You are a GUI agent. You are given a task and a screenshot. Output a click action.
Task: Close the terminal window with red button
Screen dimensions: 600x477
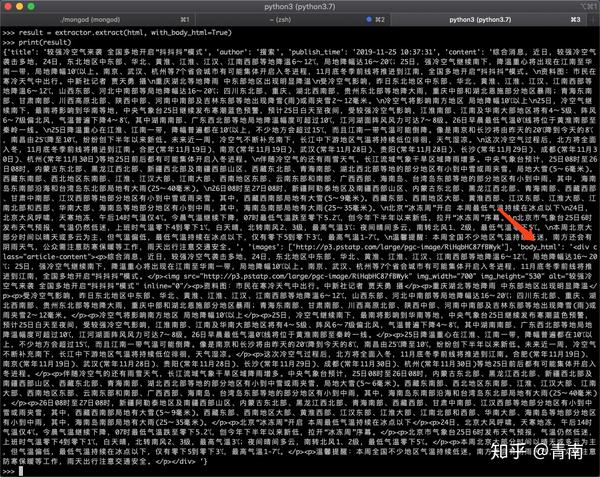coord(8,6)
